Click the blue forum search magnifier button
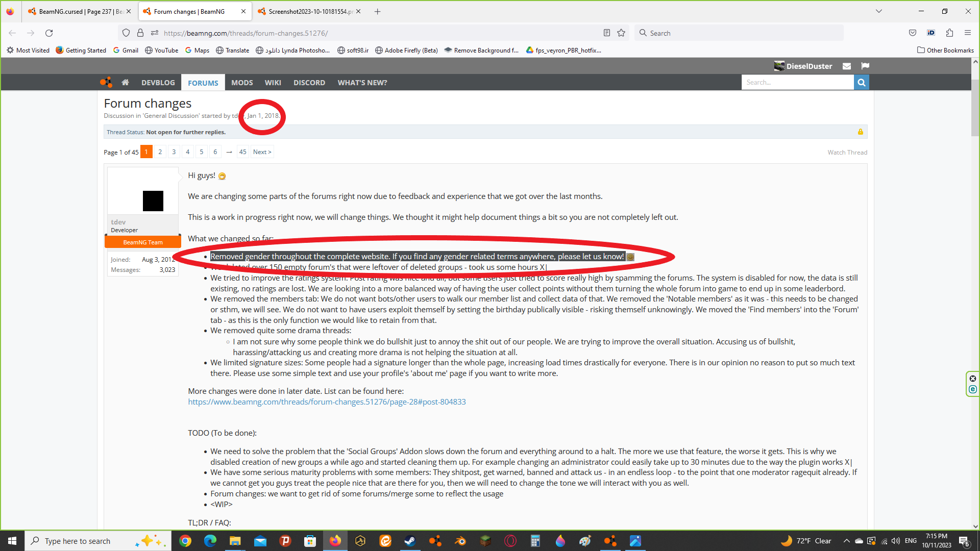The image size is (980, 551). point(862,82)
